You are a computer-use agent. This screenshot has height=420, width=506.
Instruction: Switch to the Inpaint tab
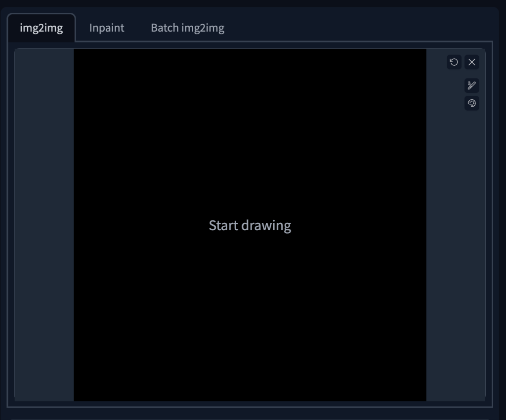coord(107,28)
